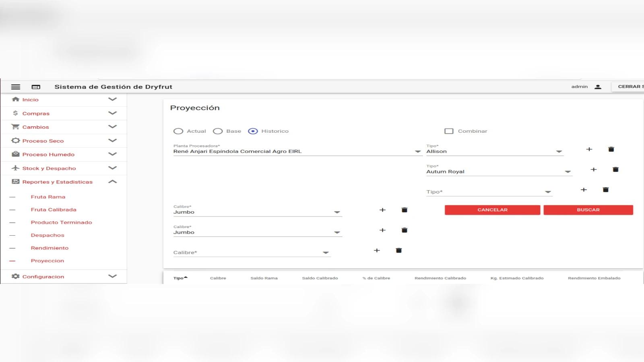Open Rendimiento report in sidebar
644x362 pixels.
click(50, 248)
